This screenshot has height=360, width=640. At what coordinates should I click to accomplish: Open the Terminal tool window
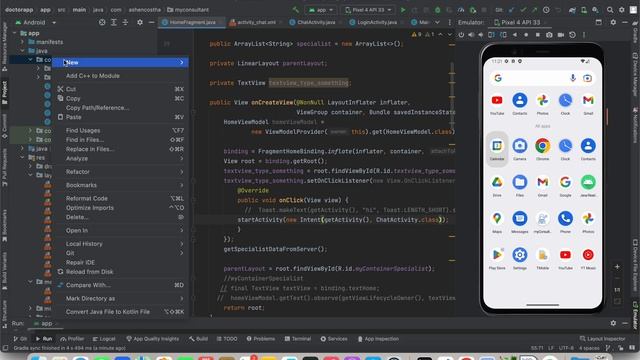pos(298,339)
